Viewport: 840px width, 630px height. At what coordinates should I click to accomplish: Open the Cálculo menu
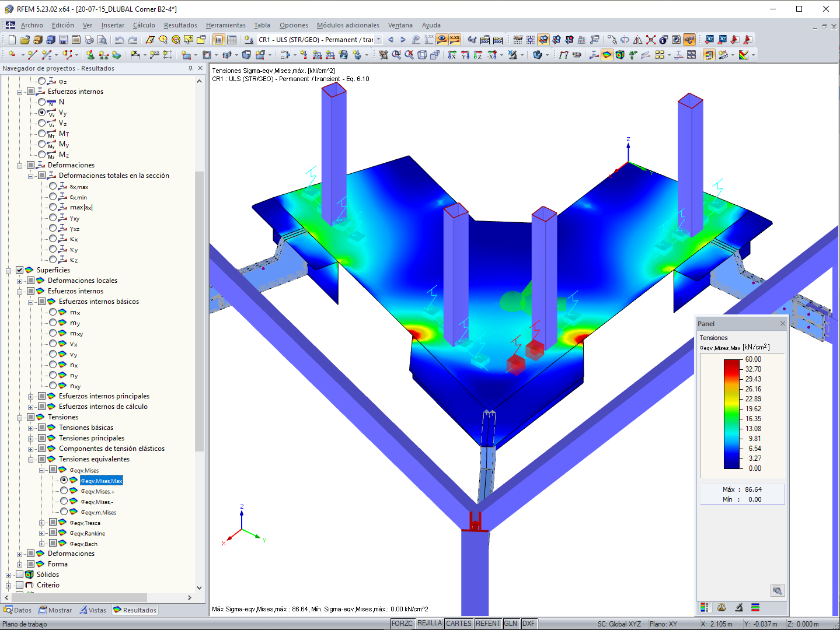pyautogui.click(x=144, y=25)
